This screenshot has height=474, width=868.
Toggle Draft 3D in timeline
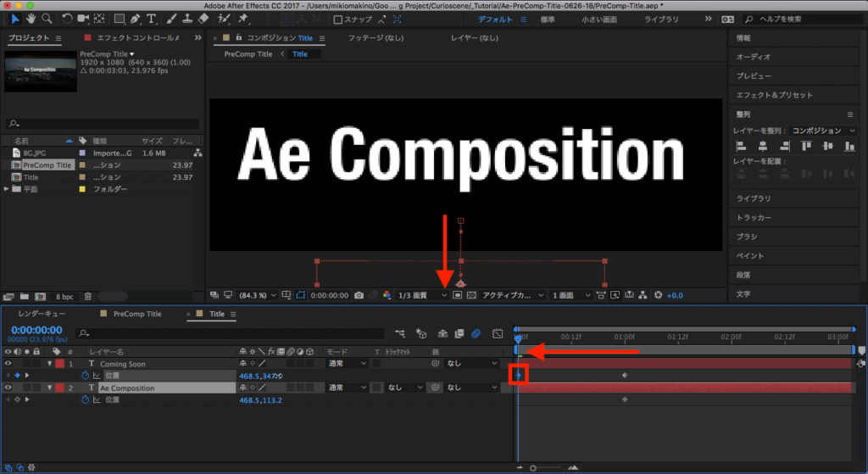click(x=421, y=333)
